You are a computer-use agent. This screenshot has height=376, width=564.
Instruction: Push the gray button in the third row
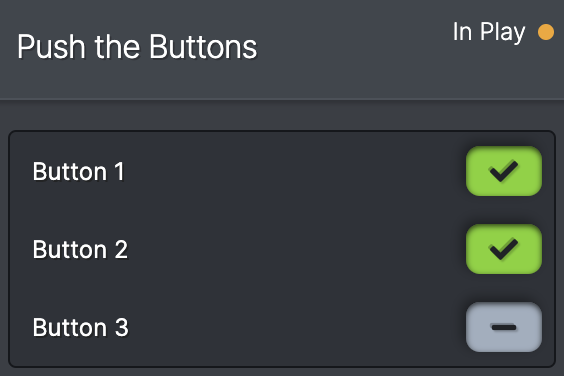[x=504, y=327]
